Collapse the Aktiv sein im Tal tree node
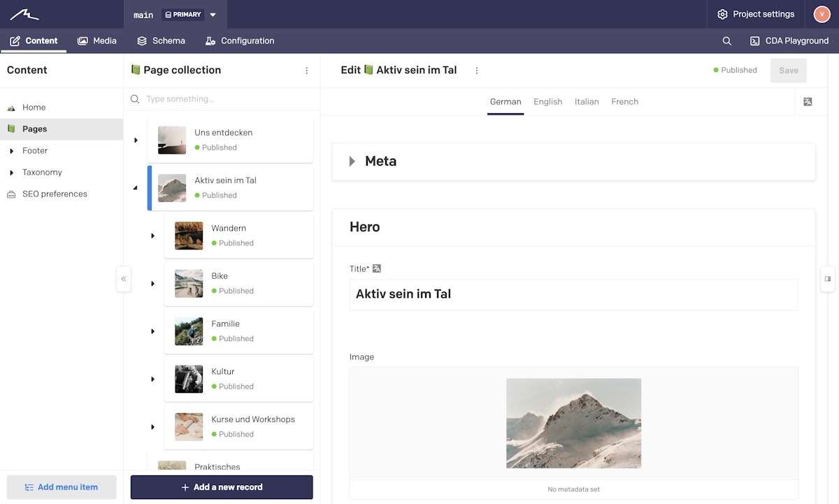 pos(136,188)
